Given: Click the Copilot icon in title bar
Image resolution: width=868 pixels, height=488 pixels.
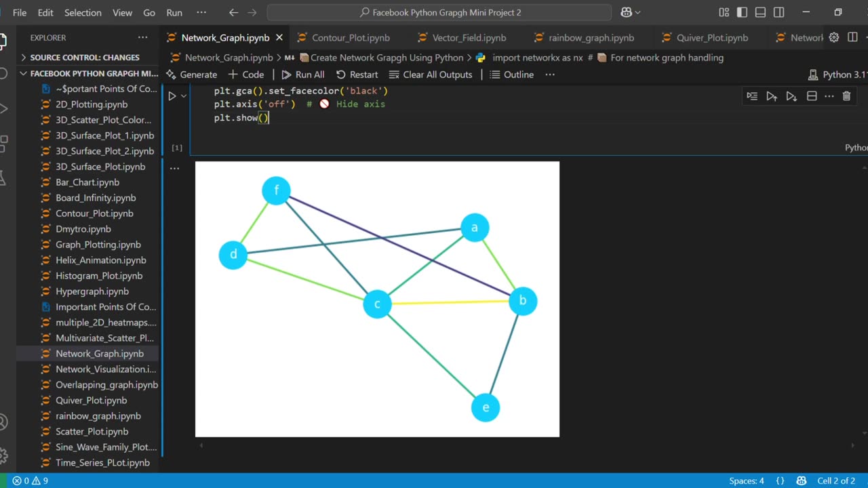Looking at the screenshot, I should (627, 12).
